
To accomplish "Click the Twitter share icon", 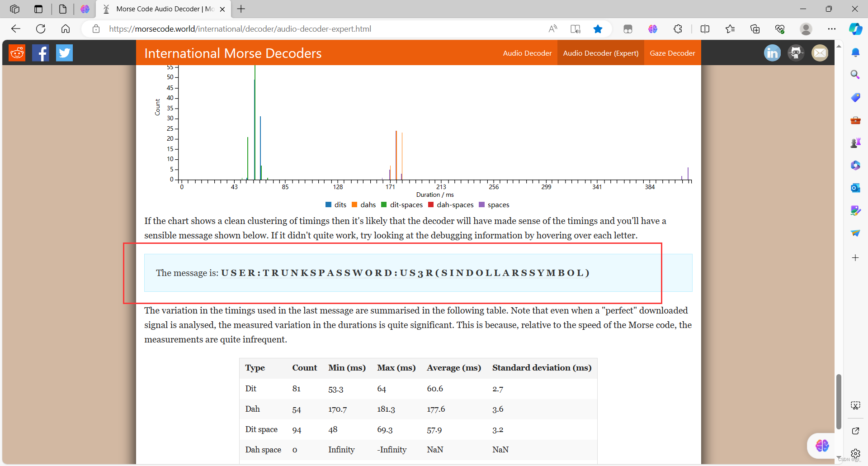I will pyautogui.click(x=64, y=53).
